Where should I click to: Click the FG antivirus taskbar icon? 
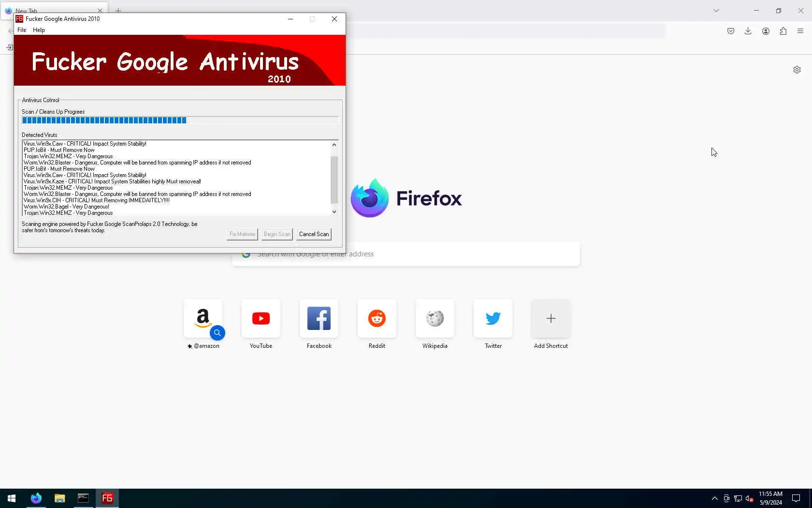[x=107, y=498]
